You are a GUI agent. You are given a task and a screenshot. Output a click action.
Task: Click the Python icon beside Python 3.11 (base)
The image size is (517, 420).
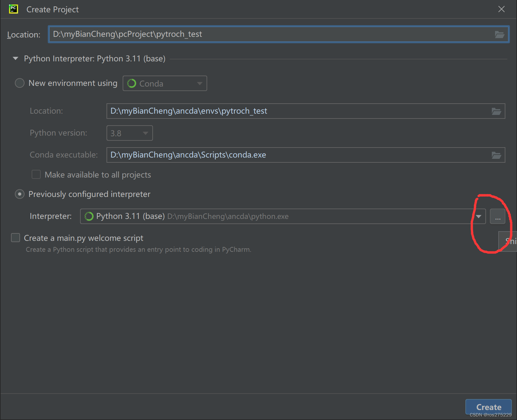click(89, 216)
